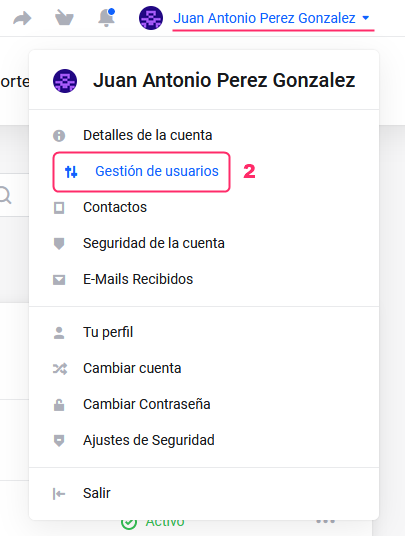Select Gestión de usuarios
405x536 pixels.
[141, 172]
